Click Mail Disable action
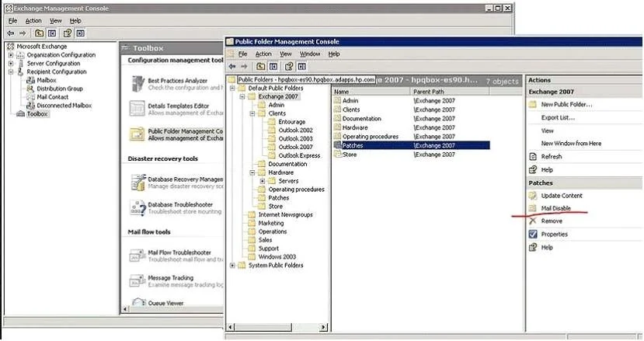The image size is (644, 341). pos(555,208)
